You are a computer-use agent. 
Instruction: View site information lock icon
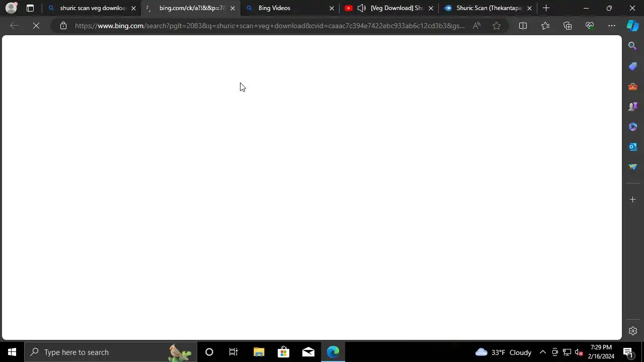(x=63, y=26)
